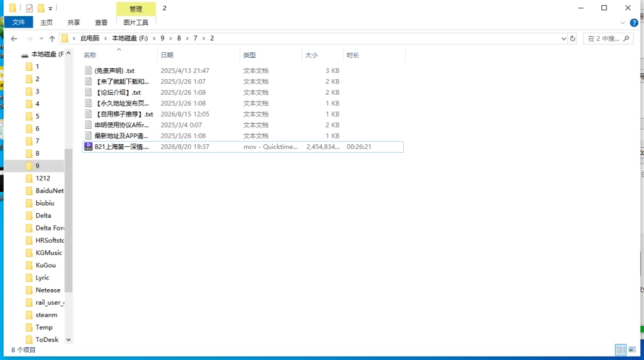Select the file 【永久地址发布页...
Screen dimensions: 644x360
pos(122,104)
